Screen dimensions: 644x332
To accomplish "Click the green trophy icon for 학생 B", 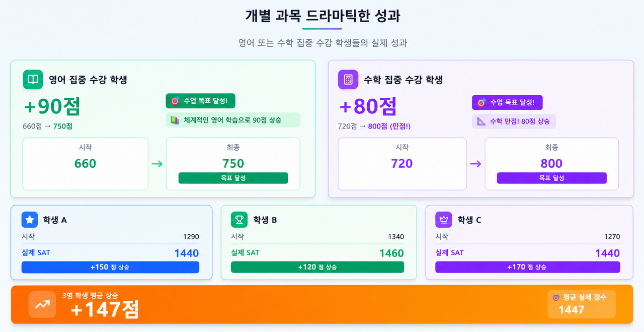I will (x=239, y=220).
